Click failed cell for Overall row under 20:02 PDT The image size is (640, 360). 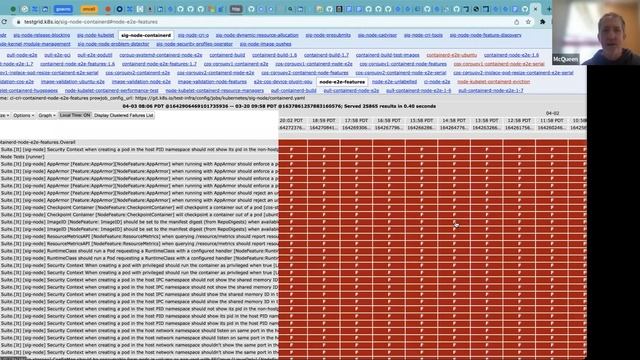click(x=293, y=143)
